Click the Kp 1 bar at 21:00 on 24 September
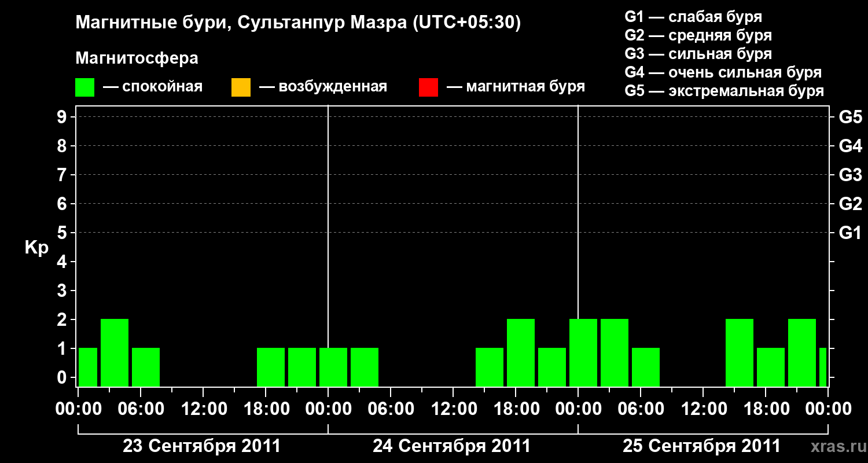The image size is (868, 463). pos(552,367)
